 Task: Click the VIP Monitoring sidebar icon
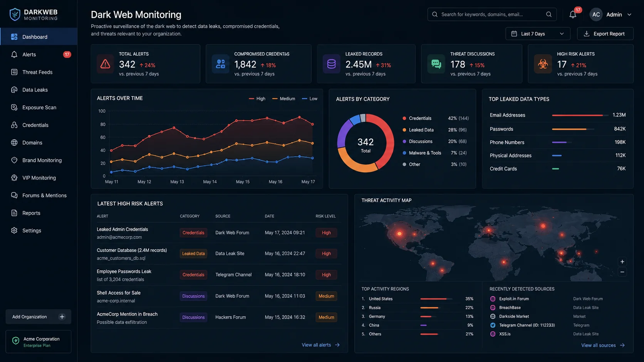14,178
